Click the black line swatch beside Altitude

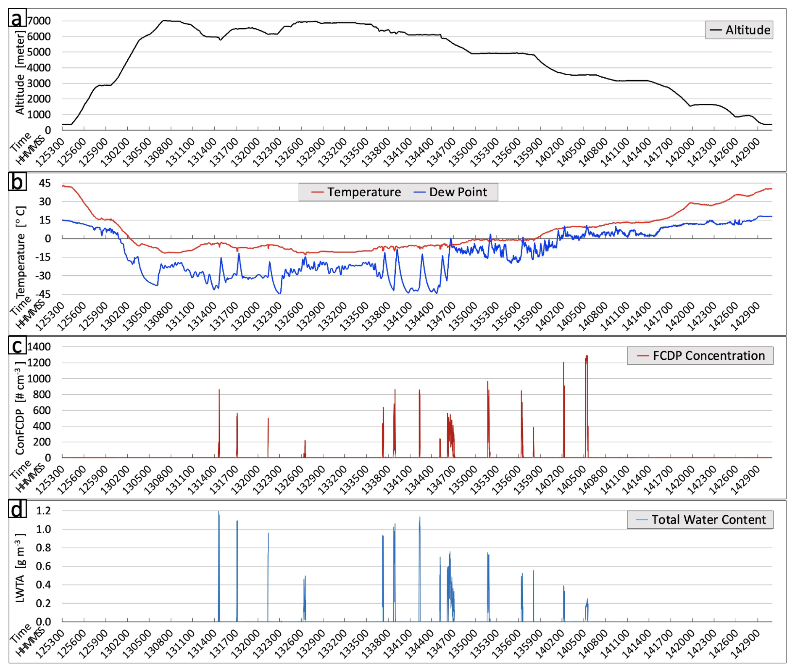pyautogui.click(x=715, y=30)
